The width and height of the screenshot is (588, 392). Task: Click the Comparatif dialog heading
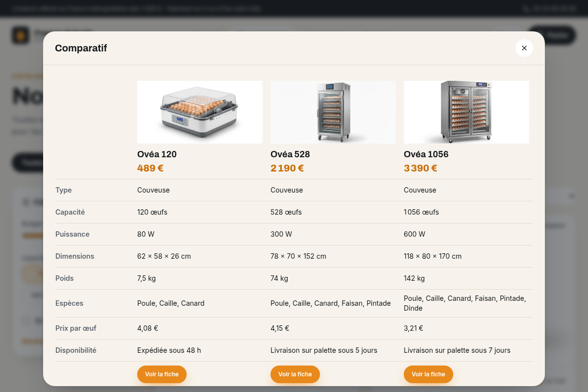point(81,48)
